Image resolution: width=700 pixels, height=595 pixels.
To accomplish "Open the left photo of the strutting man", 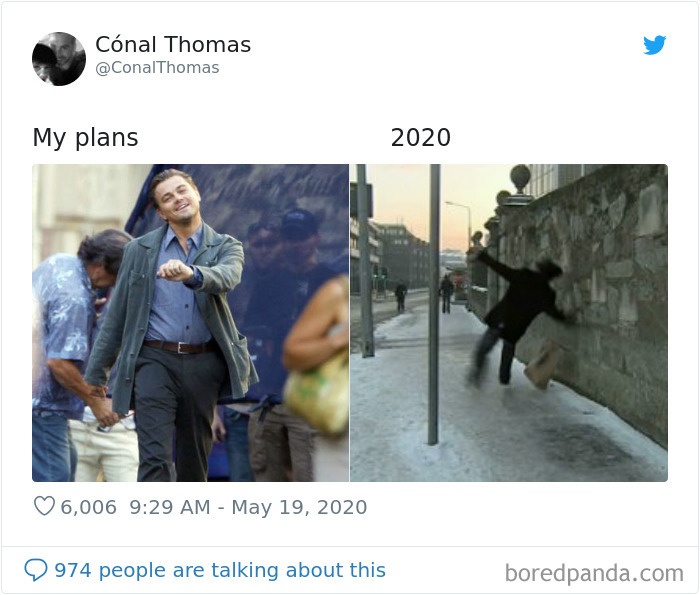I will point(190,322).
